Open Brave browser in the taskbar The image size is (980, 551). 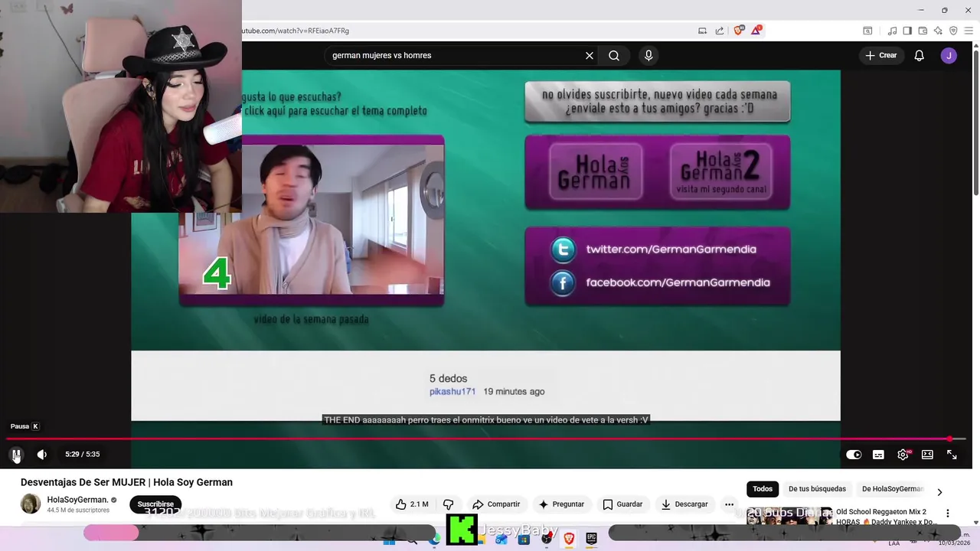pos(569,539)
